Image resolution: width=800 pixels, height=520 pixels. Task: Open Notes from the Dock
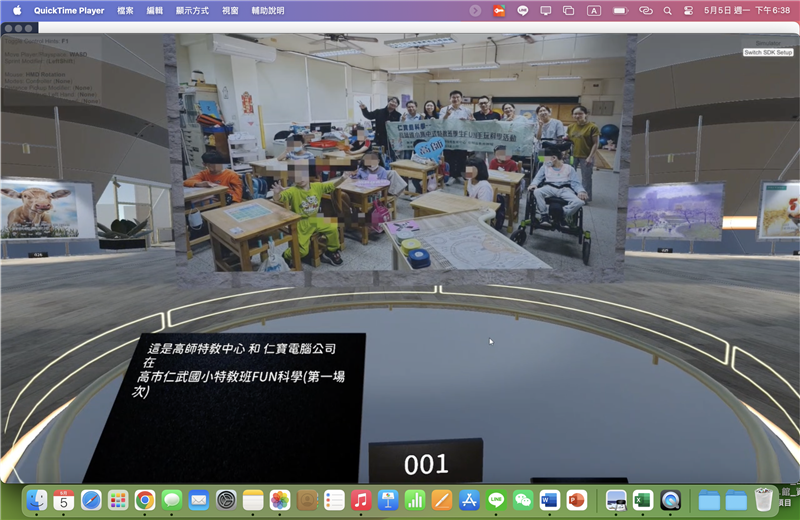pos(253,500)
